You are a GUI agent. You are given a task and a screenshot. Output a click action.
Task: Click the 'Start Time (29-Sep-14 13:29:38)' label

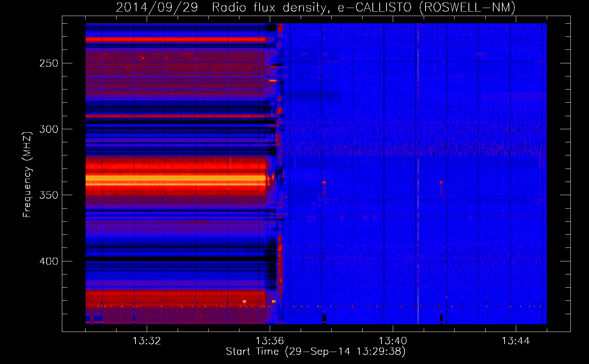coord(316,352)
